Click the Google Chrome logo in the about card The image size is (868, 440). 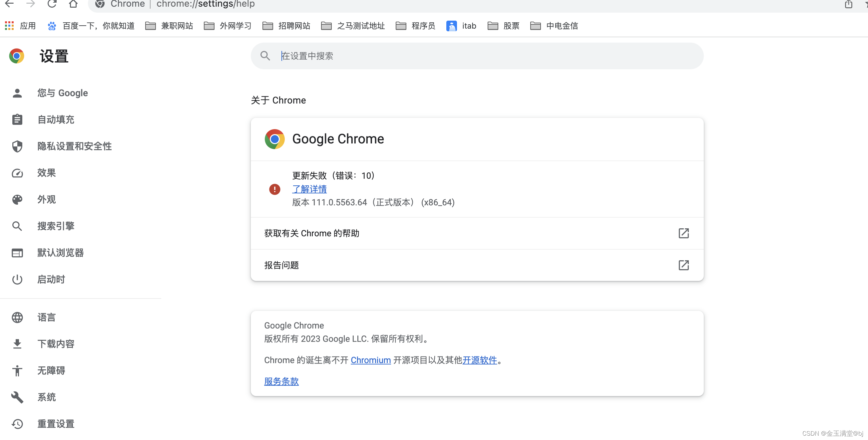click(274, 139)
